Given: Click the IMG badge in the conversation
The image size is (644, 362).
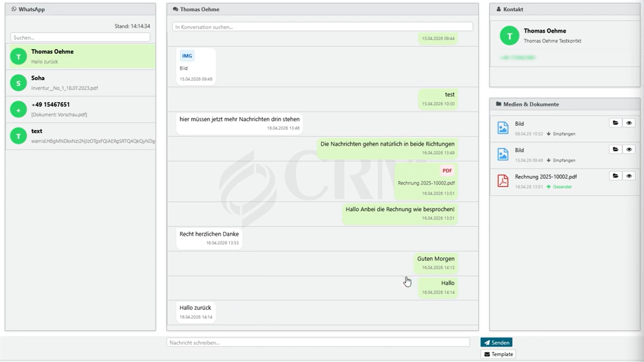Looking at the screenshot, I should [x=187, y=56].
